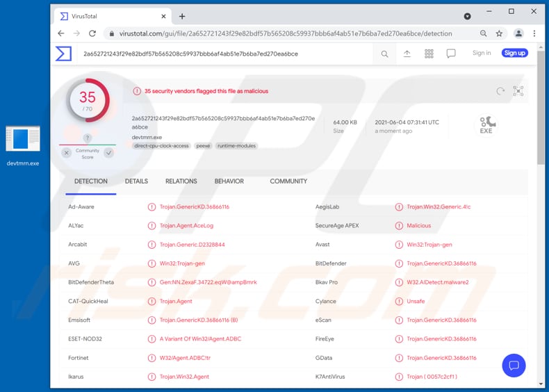
Task: Open Chrome three-dot menu
Action: point(534,33)
